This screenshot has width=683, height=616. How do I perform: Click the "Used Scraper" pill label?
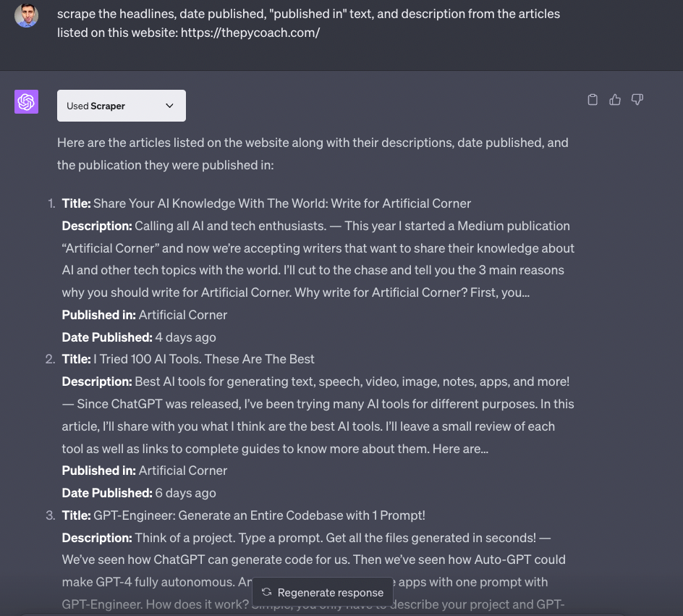coord(94,106)
